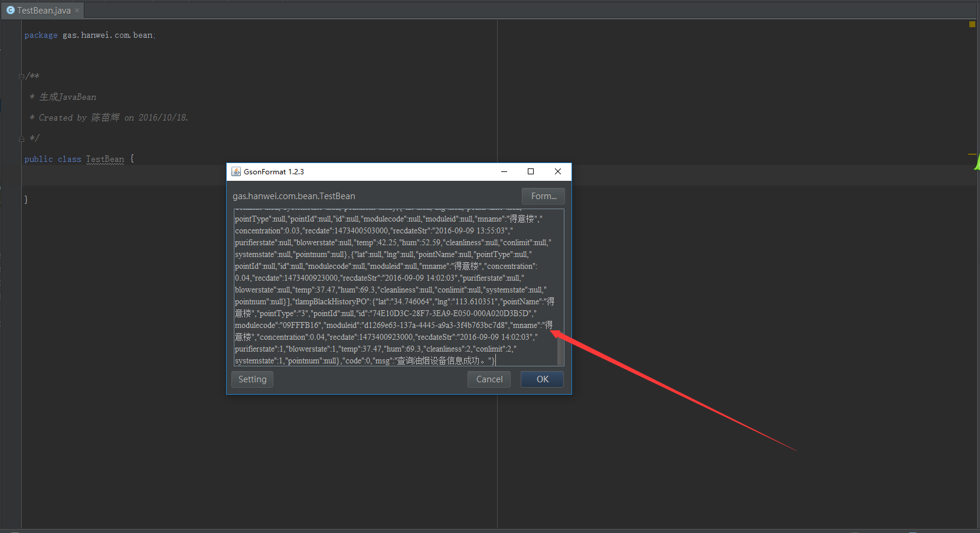Viewport: 980px width, 533px height.
Task: Click the GsonFormat dialog's Java icon
Action: [x=236, y=172]
